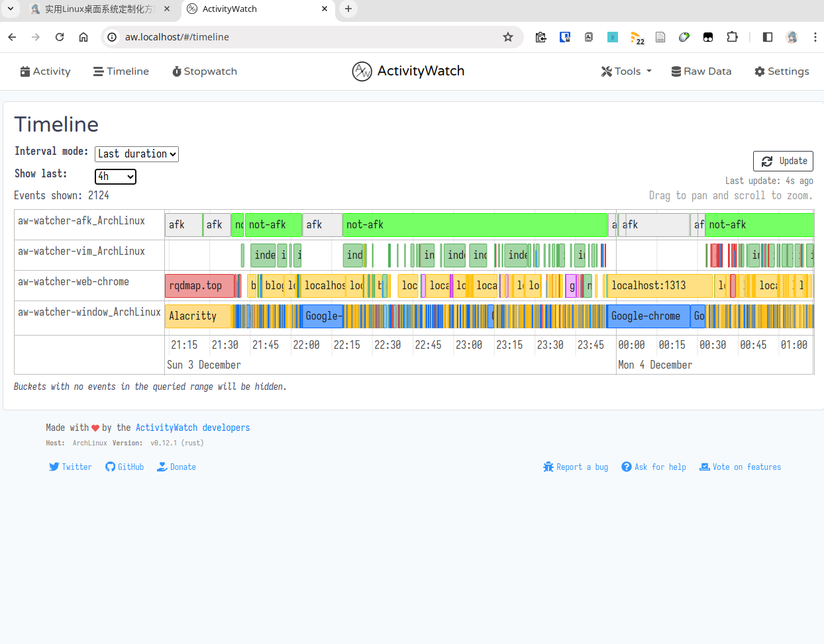Bookmark this page with star icon
The width and height of the screenshot is (824, 644).
pos(508,37)
